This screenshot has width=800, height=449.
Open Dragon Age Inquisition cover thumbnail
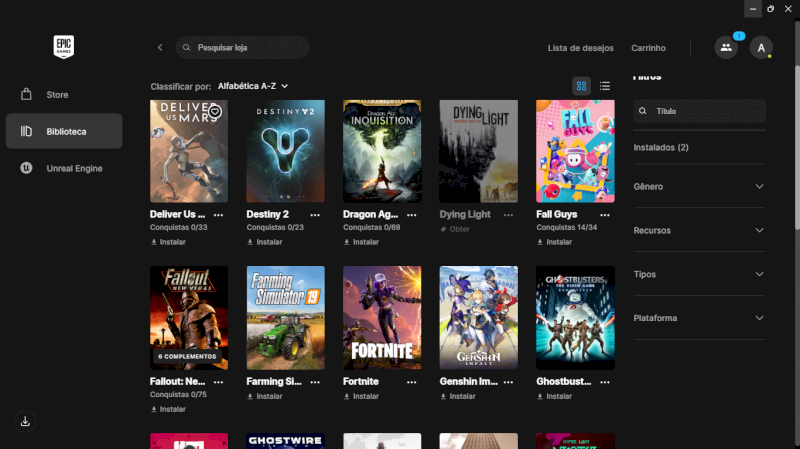(x=382, y=151)
